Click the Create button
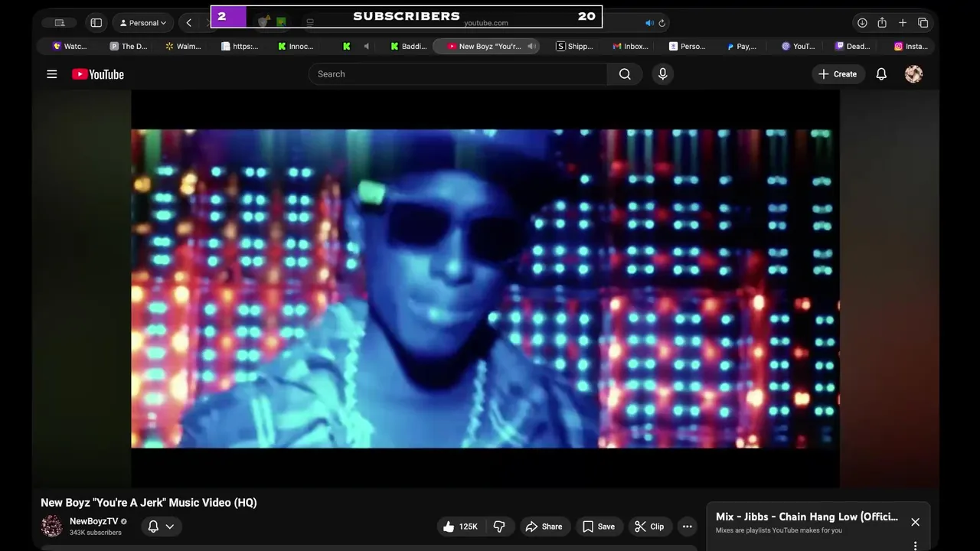The width and height of the screenshot is (980, 551). pyautogui.click(x=838, y=74)
